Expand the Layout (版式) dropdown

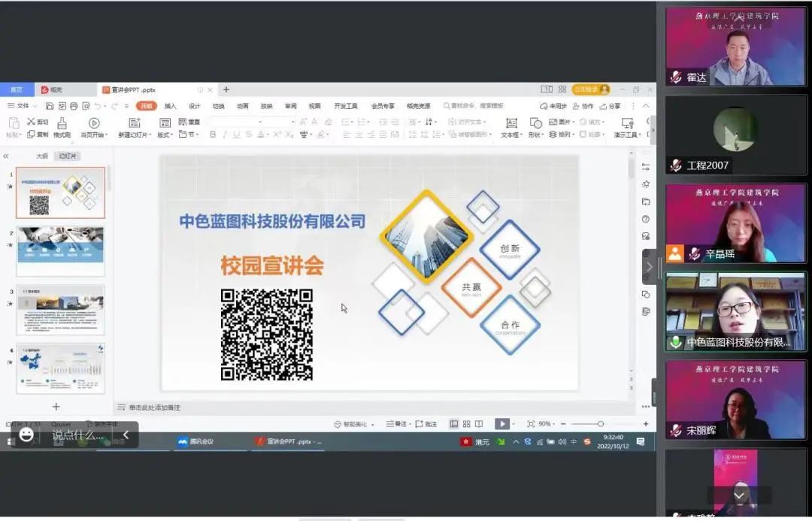point(164,135)
